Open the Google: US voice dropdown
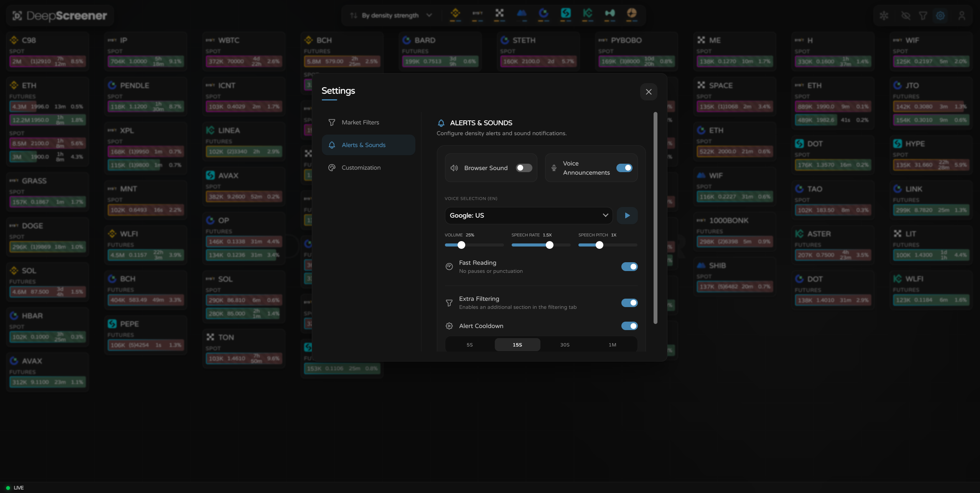 click(528, 215)
